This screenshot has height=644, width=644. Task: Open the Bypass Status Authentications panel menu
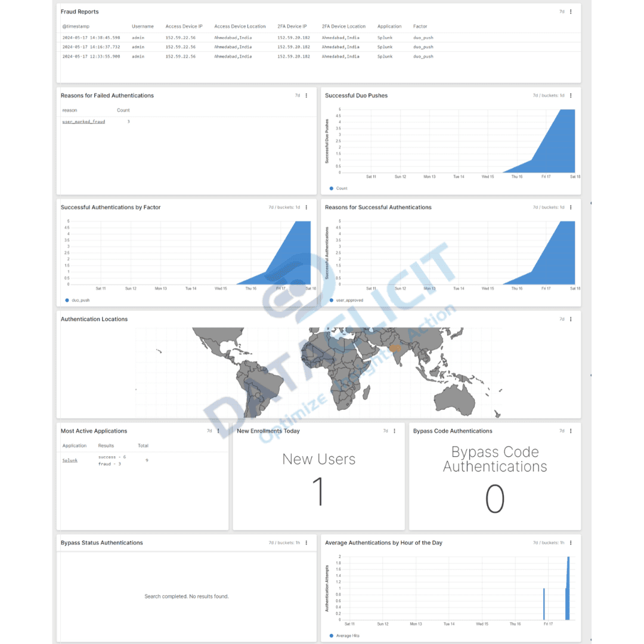[x=306, y=543]
